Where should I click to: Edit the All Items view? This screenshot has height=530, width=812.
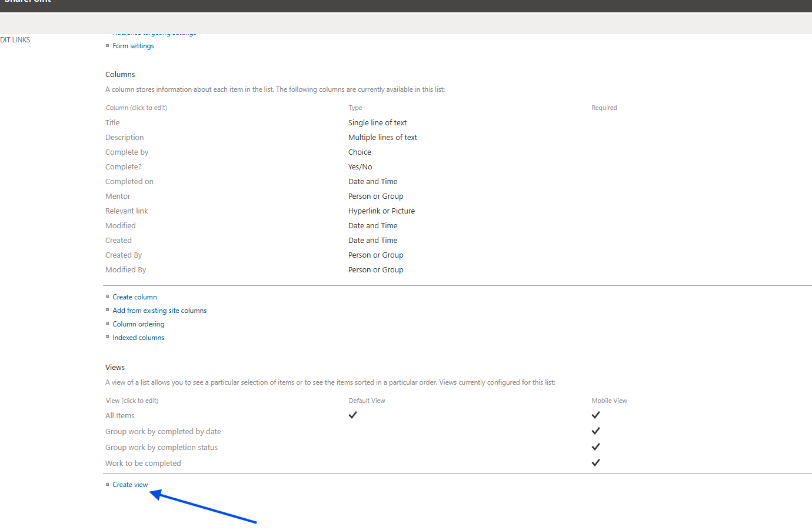coord(119,416)
